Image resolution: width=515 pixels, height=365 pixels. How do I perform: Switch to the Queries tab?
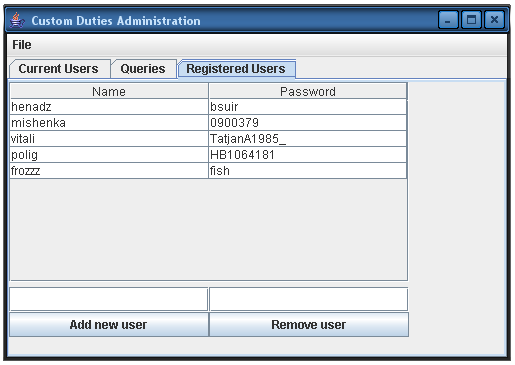click(143, 69)
